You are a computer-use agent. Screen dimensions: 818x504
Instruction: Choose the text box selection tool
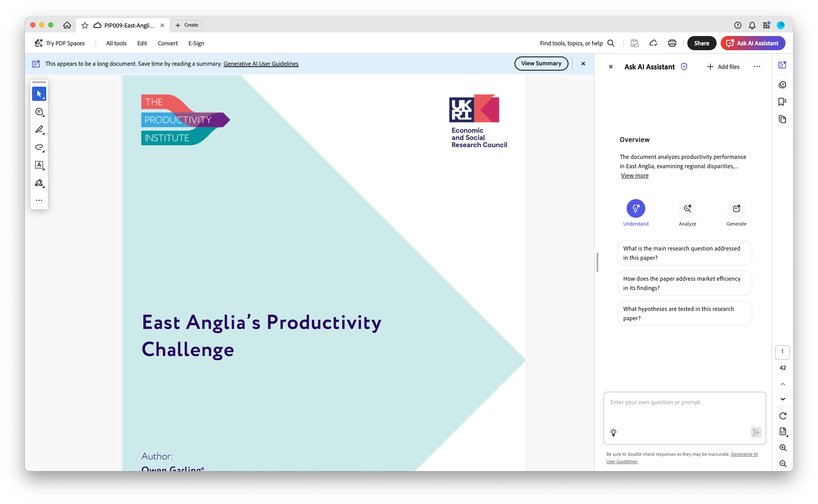pyautogui.click(x=39, y=165)
